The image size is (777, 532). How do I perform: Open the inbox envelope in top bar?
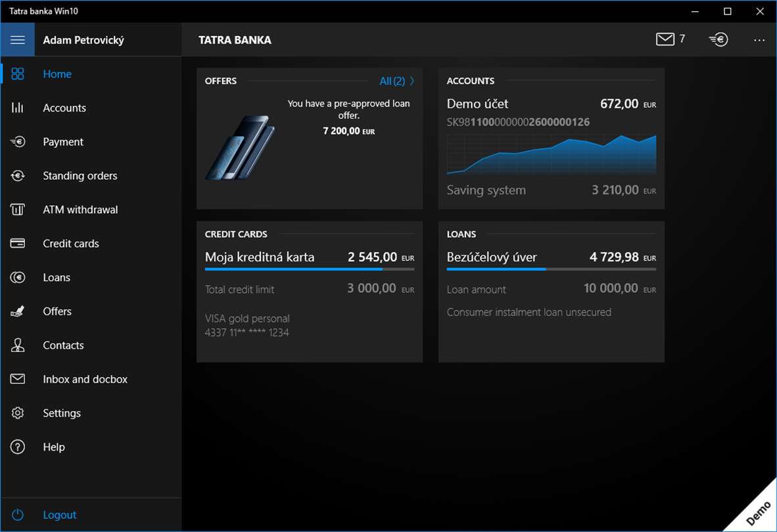pos(665,39)
